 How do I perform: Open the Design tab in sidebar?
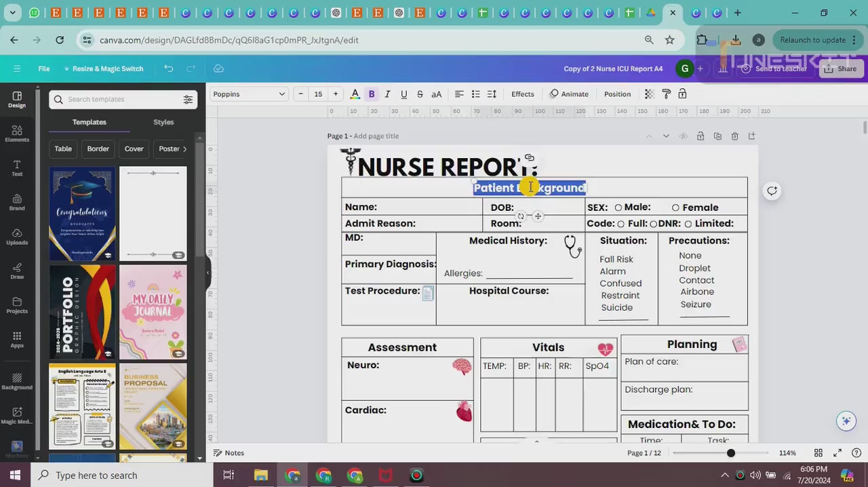(17, 100)
